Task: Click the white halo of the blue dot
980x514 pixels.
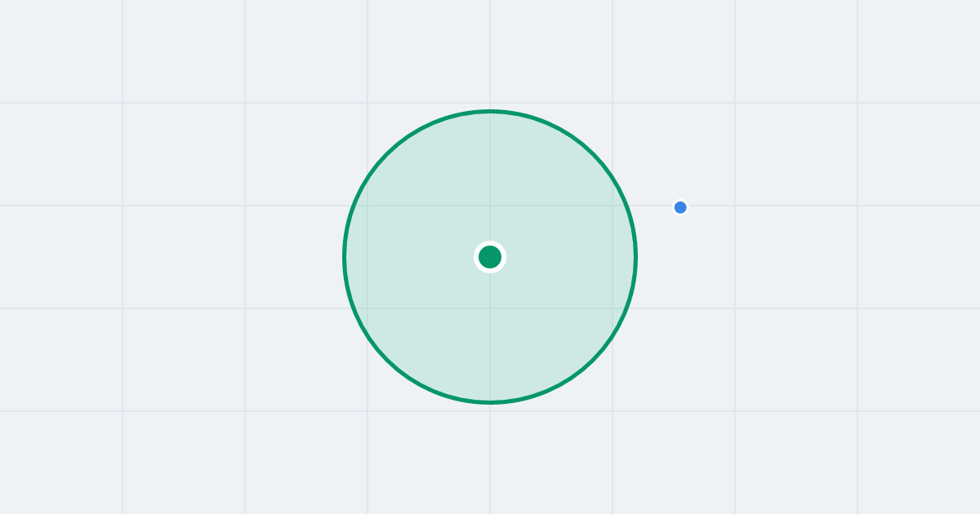Action: click(680, 200)
